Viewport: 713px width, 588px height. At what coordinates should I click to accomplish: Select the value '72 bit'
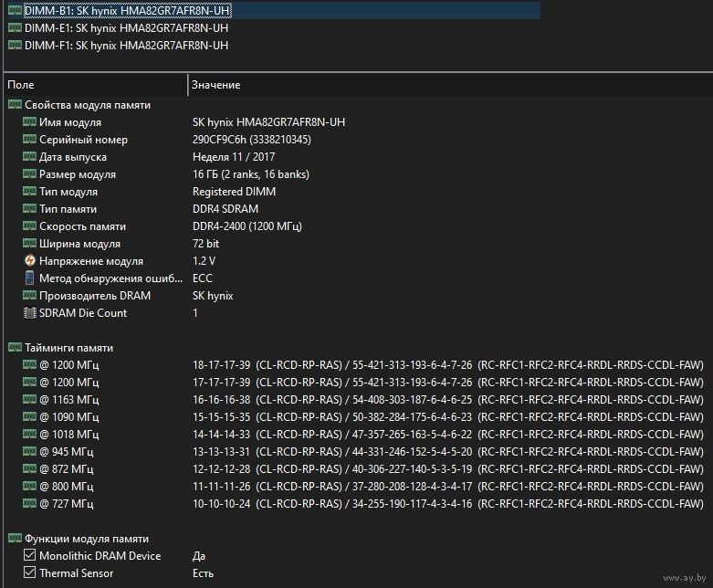click(x=206, y=243)
